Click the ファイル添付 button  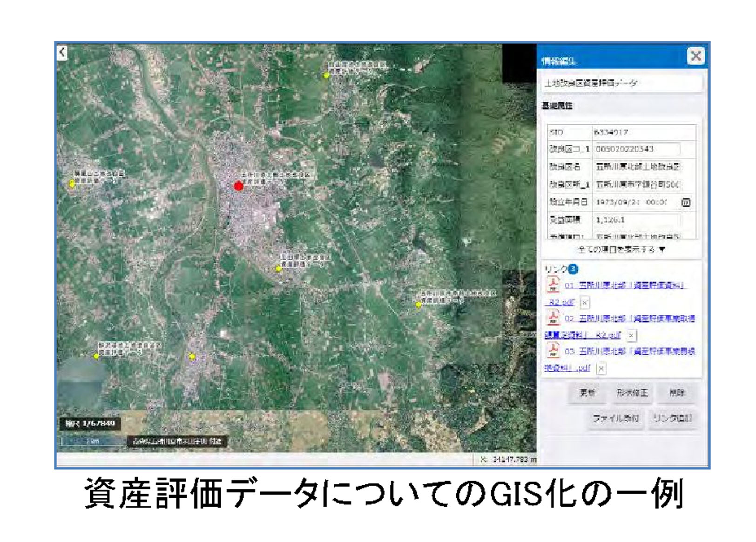click(x=615, y=418)
